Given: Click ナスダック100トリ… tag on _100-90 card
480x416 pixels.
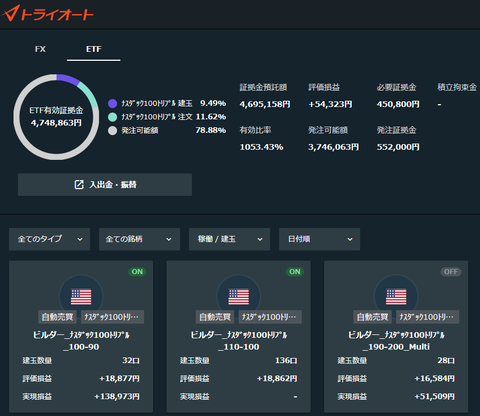Looking at the screenshot, I should (112, 317).
